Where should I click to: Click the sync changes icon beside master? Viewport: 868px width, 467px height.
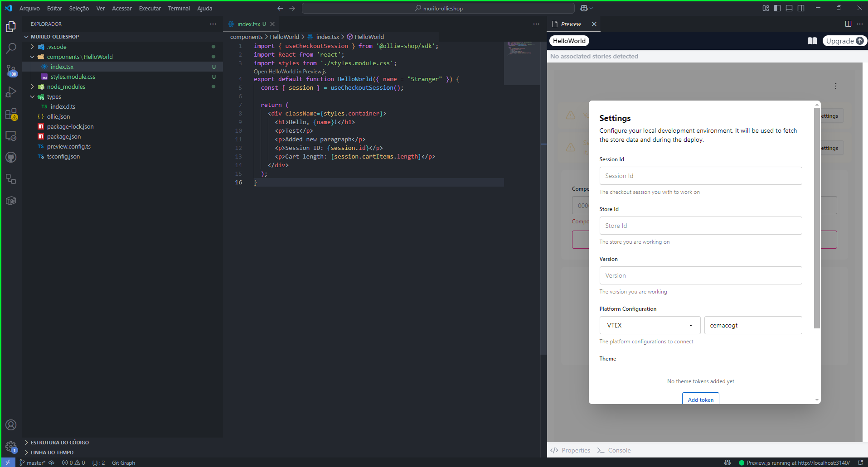pos(52,462)
